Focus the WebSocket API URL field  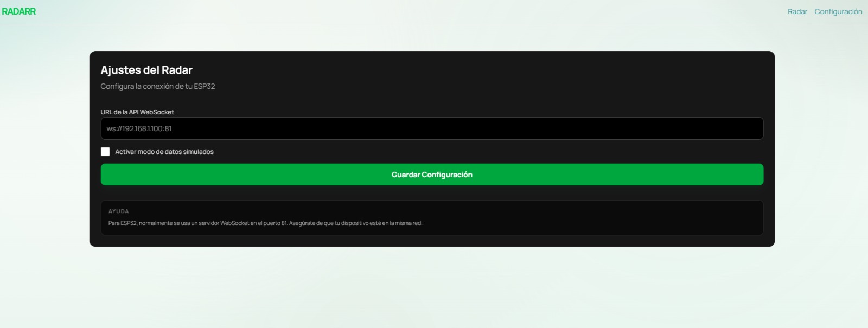432,128
